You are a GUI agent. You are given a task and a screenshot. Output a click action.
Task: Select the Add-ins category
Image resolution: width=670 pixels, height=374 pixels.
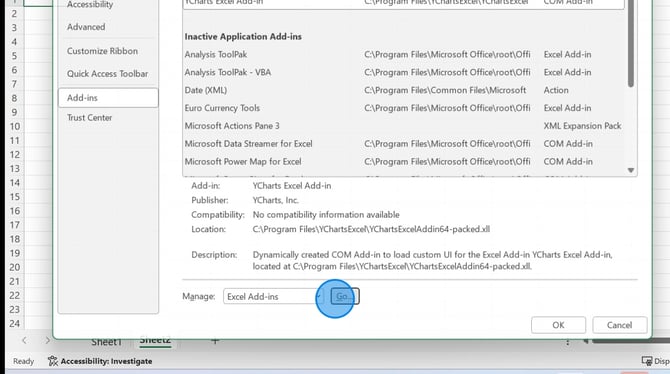[108, 97]
